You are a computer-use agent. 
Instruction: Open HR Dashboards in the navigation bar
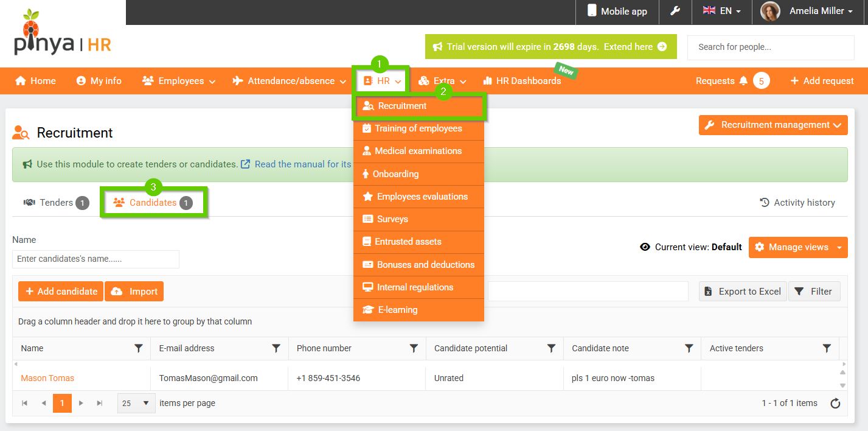point(522,81)
